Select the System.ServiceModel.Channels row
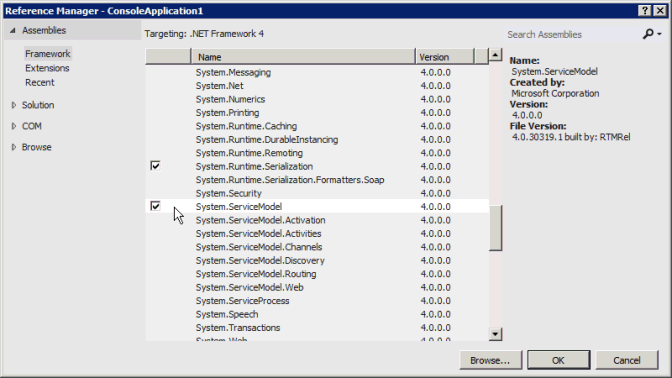 [x=317, y=247]
